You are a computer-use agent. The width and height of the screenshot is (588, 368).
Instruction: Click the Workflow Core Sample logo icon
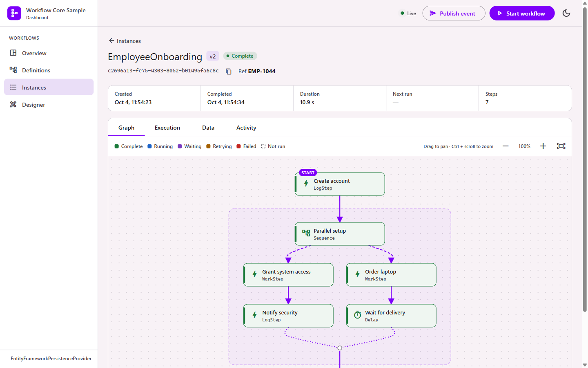pos(14,13)
